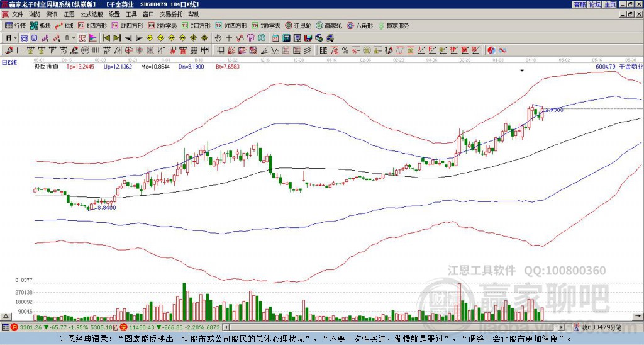Open the 资讯 menu
This screenshot has width=644, height=345.
pyautogui.click(x=52, y=14)
